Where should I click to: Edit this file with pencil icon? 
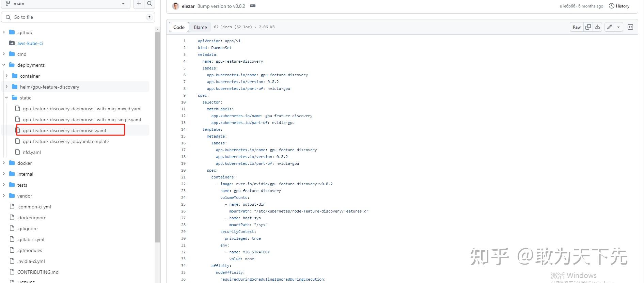610,27
